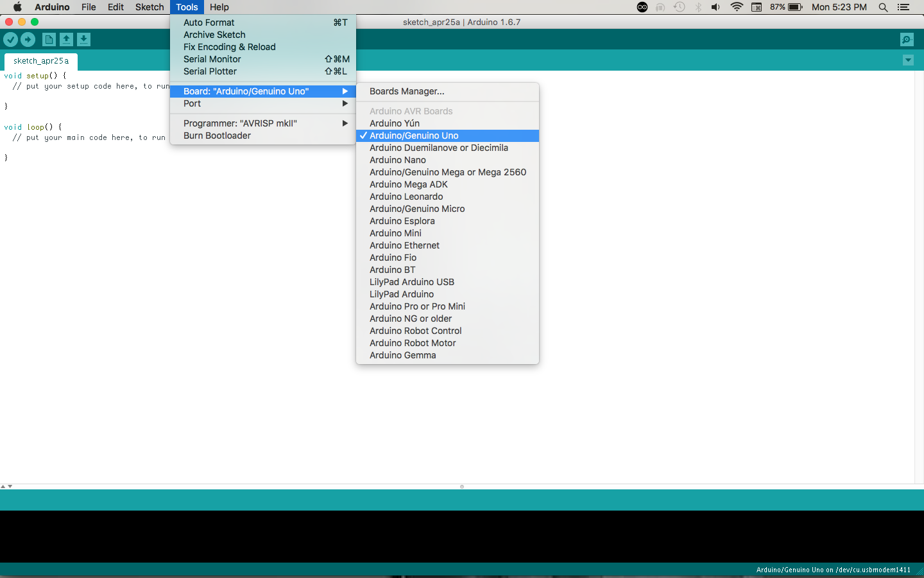The height and width of the screenshot is (578, 924).
Task: Choose the Arduino Robot Control board
Action: point(447,331)
